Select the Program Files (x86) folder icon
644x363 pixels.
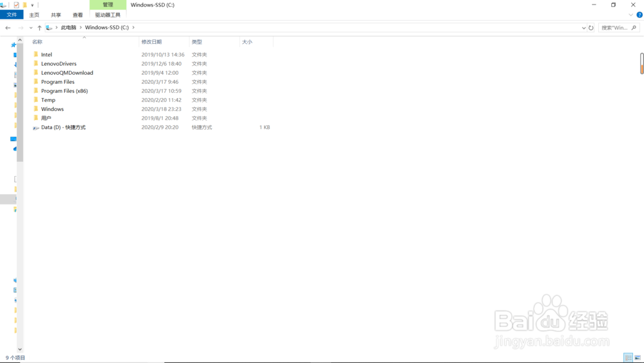click(35, 90)
